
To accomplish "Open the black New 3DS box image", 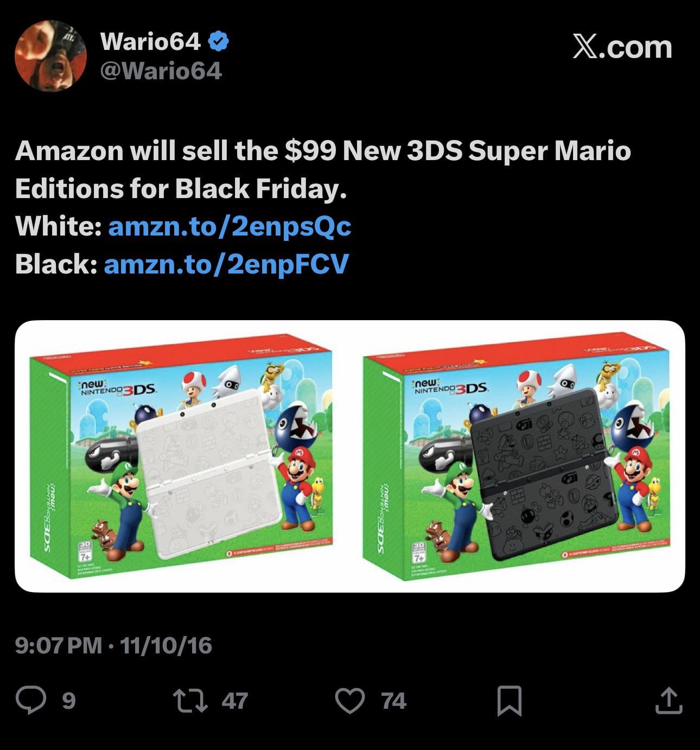I will [516, 456].
